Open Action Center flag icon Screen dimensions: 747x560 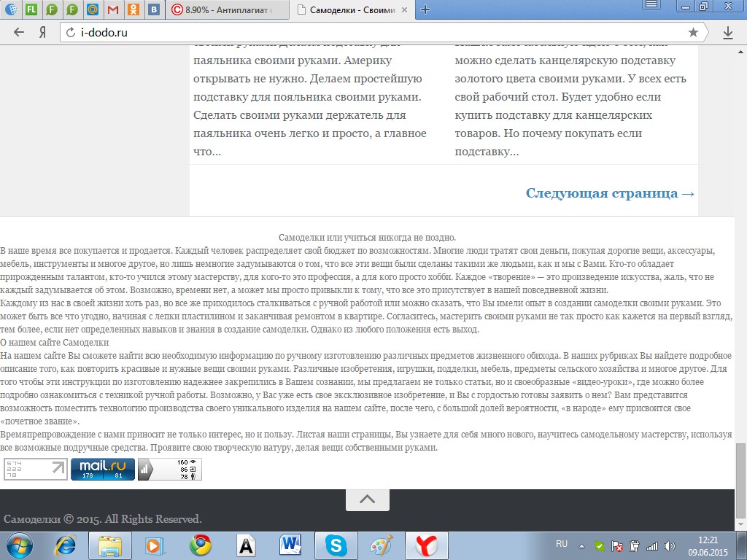[x=617, y=546]
